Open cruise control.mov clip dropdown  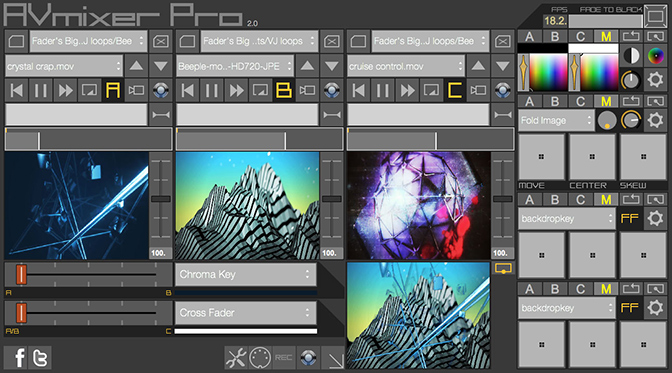click(406, 66)
